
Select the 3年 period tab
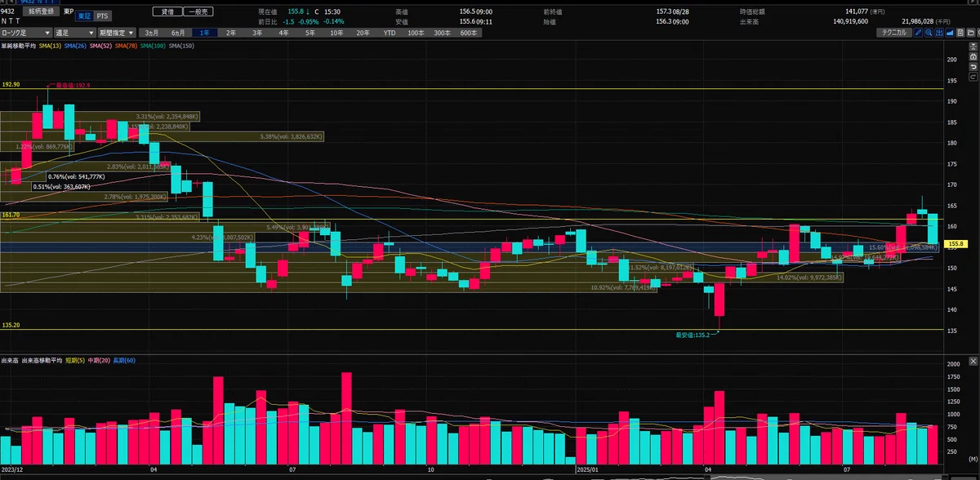pos(257,33)
